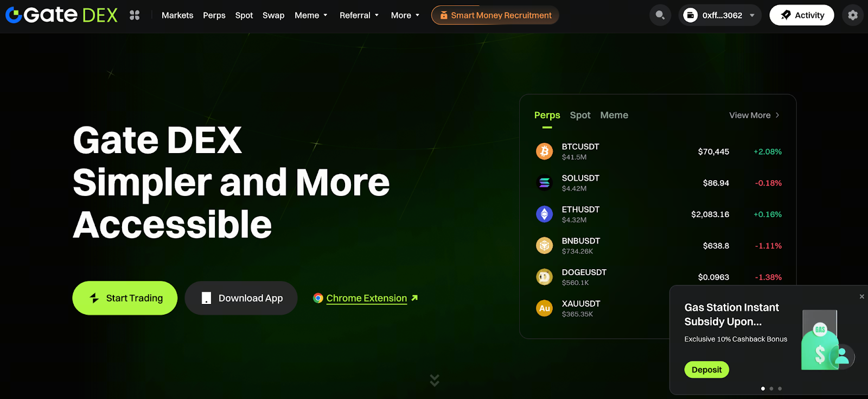Open the BTCUSDT pair name
Image resolution: width=868 pixels, height=399 pixels.
[x=580, y=147]
